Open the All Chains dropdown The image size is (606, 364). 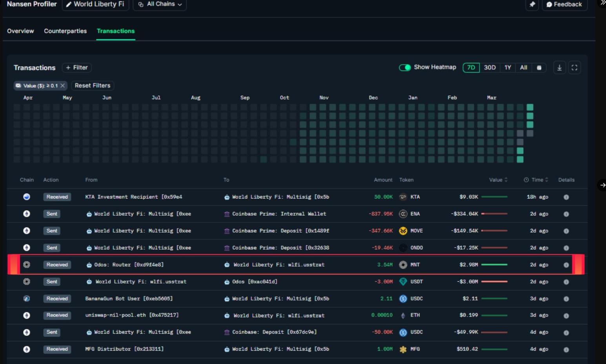tap(160, 4)
